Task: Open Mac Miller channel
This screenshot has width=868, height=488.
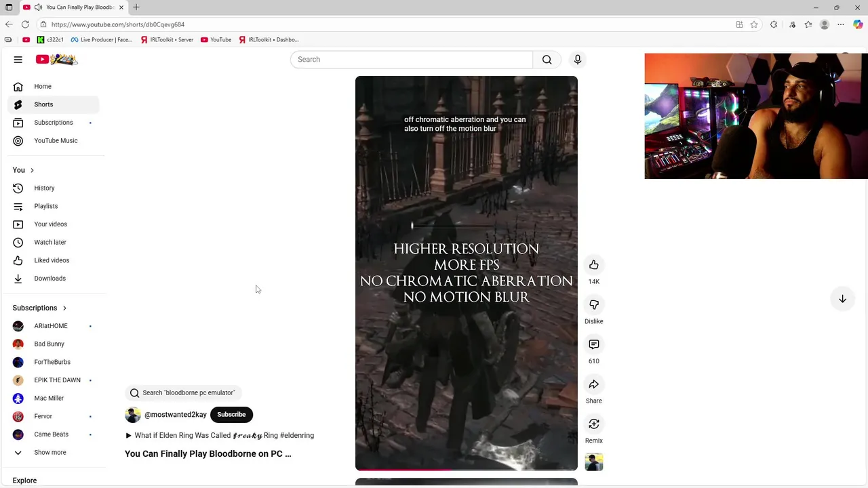Action: pyautogui.click(x=54, y=399)
